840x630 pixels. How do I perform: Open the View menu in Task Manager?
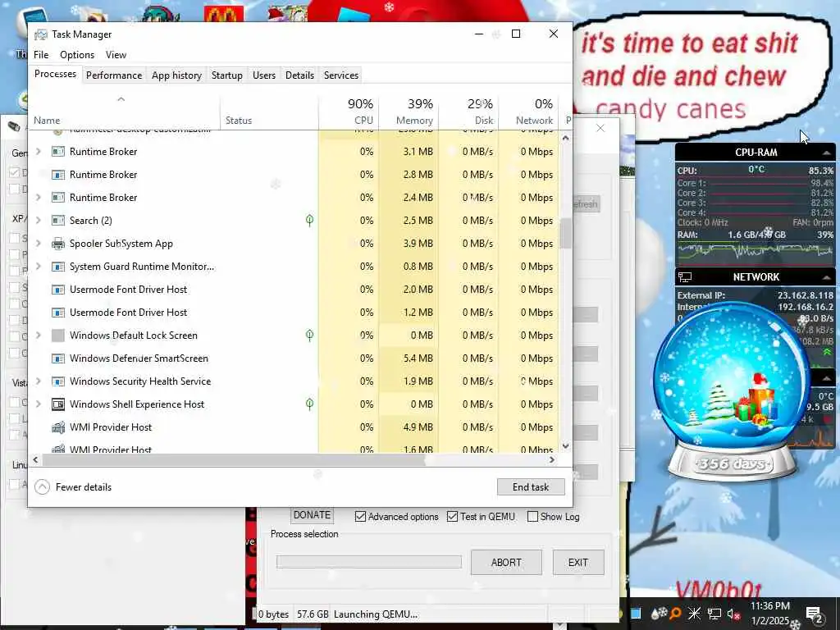coord(116,55)
